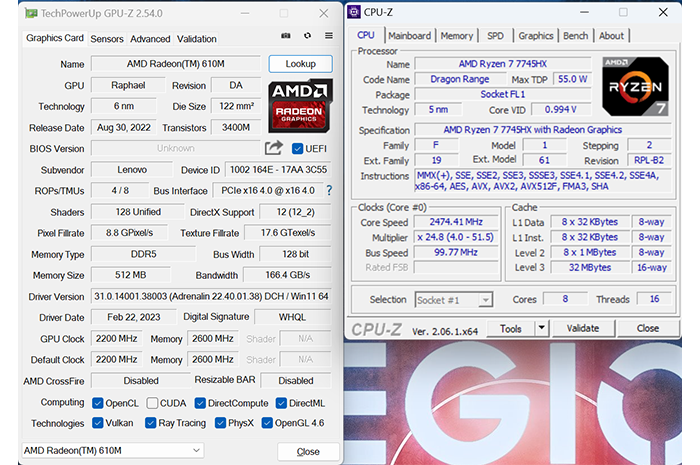Click the Package value Socket FL1
The width and height of the screenshot is (700, 465).
tap(503, 94)
